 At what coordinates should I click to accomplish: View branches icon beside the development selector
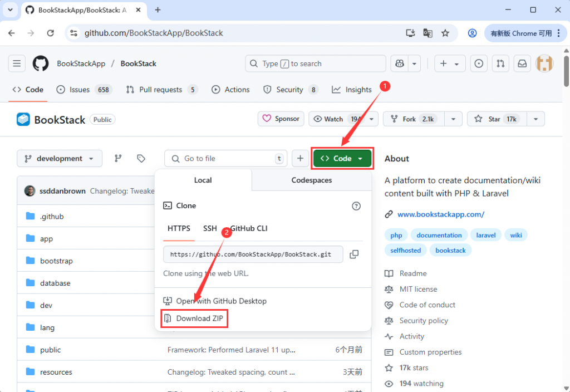click(118, 159)
